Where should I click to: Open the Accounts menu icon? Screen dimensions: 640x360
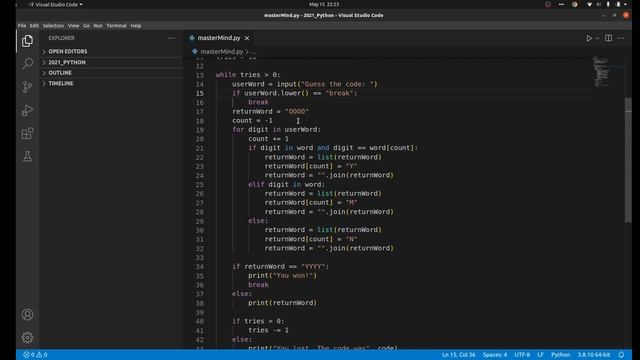[x=27, y=315]
